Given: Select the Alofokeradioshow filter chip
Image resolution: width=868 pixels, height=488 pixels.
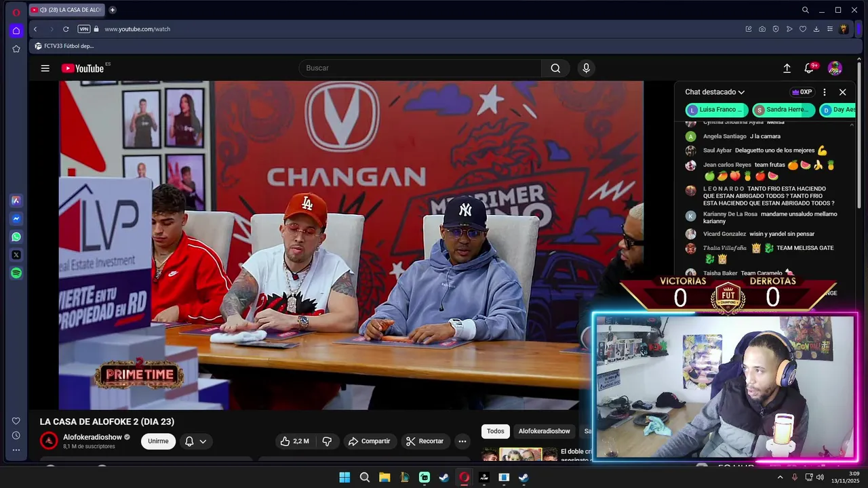Looking at the screenshot, I should point(545,431).
